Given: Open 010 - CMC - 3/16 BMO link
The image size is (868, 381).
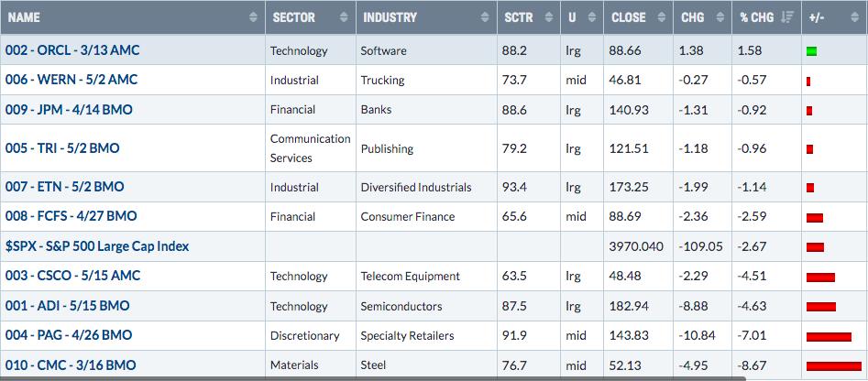Looking at the screenshot, I should point(71,365).
